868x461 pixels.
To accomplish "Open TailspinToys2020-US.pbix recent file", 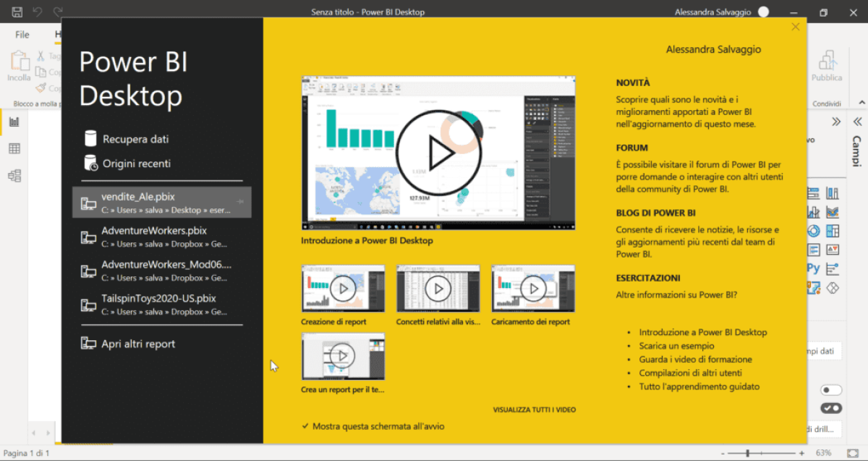I will tap(162, 305).
